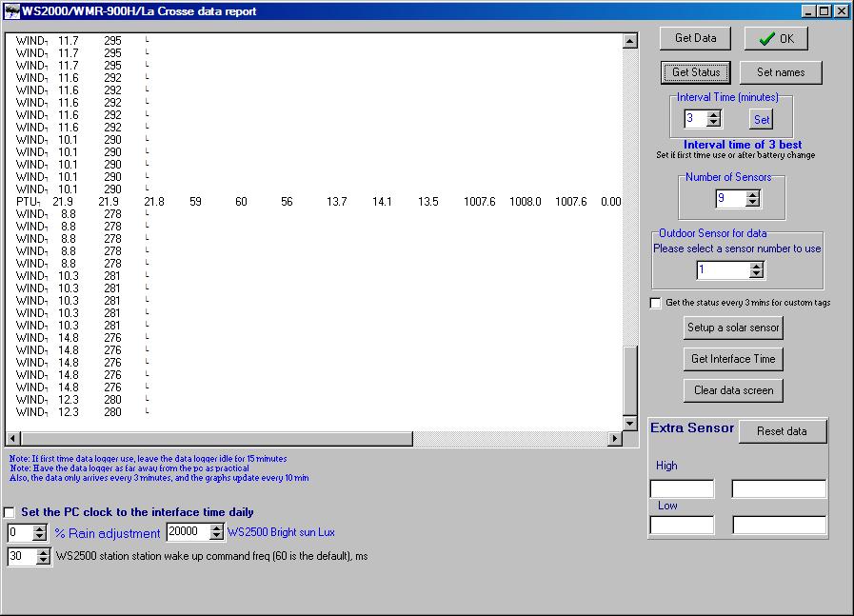Image resolution: width=854 pixels, height=616 pixels.
Task: Click the 14.1 value in the PTU row
Action: 382,202
